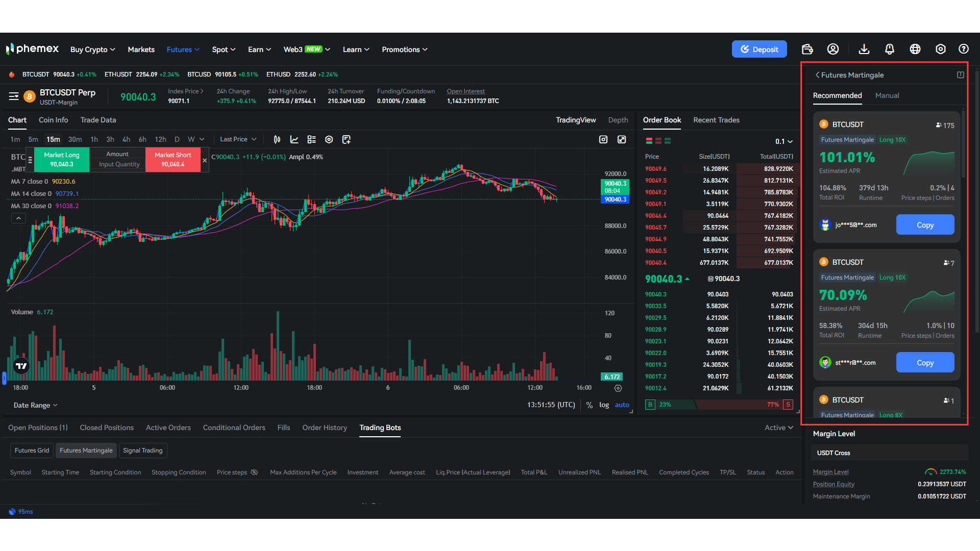Screen dimensions: 980x551
Task: Open chart indicators settings hexagon icon
Action: (329, 139)
